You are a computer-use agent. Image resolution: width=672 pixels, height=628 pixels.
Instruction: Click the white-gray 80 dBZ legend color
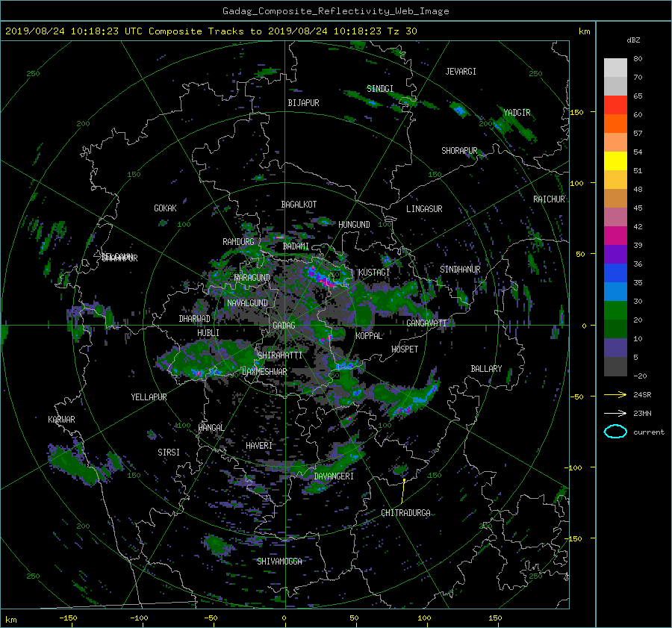615,68
